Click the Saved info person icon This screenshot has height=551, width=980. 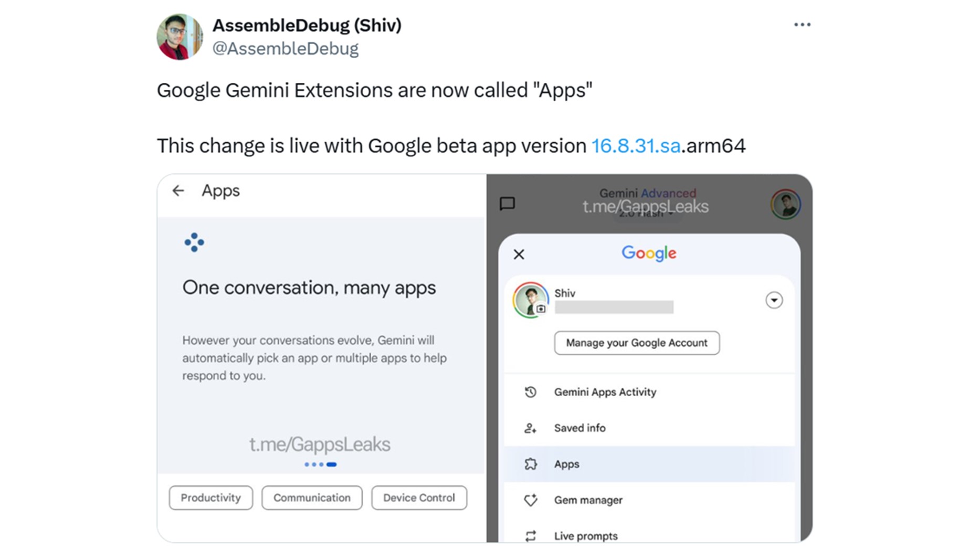[530, 428]
